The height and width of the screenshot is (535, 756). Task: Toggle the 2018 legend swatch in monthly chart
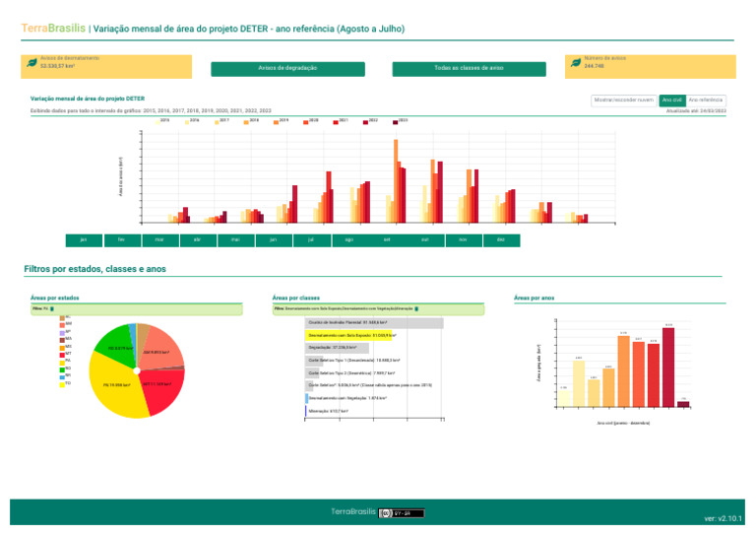[x=246, y=122]
